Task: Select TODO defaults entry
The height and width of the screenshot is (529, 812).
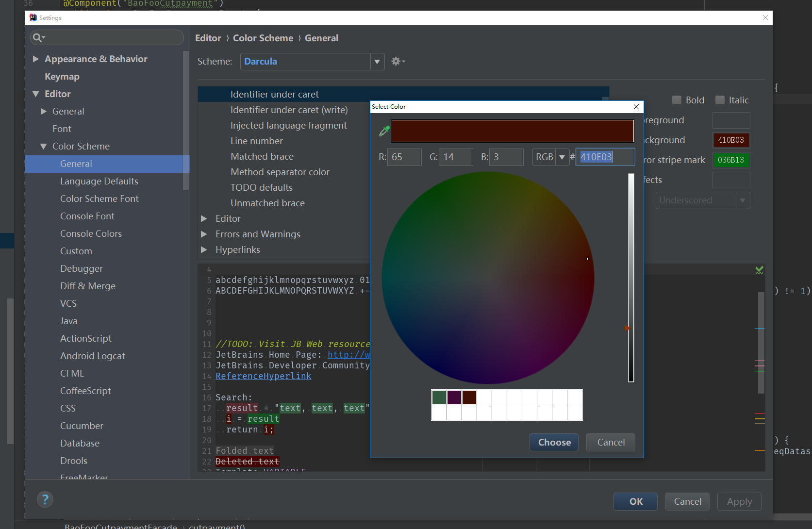Action: pyautogui.click(x=261, y=187)
